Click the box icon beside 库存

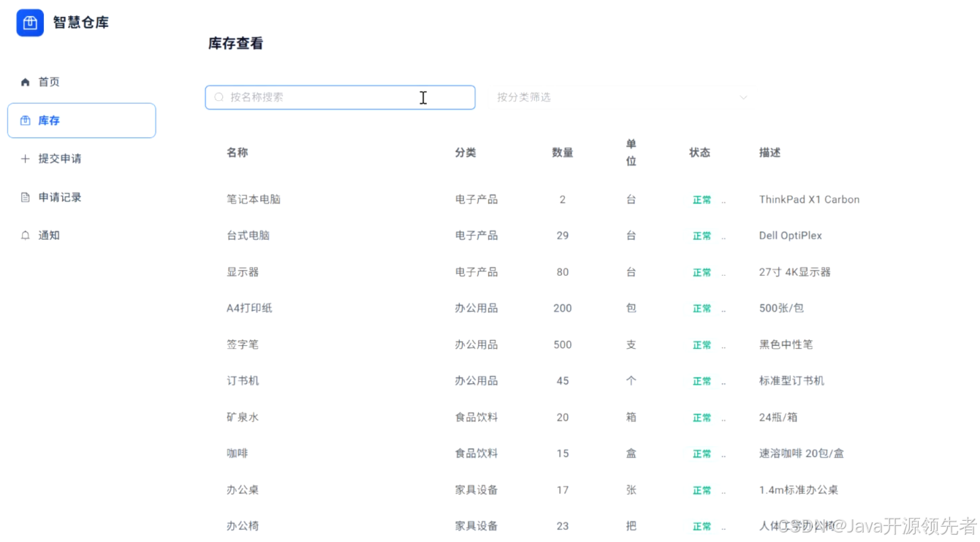click(x=25, y=121)
